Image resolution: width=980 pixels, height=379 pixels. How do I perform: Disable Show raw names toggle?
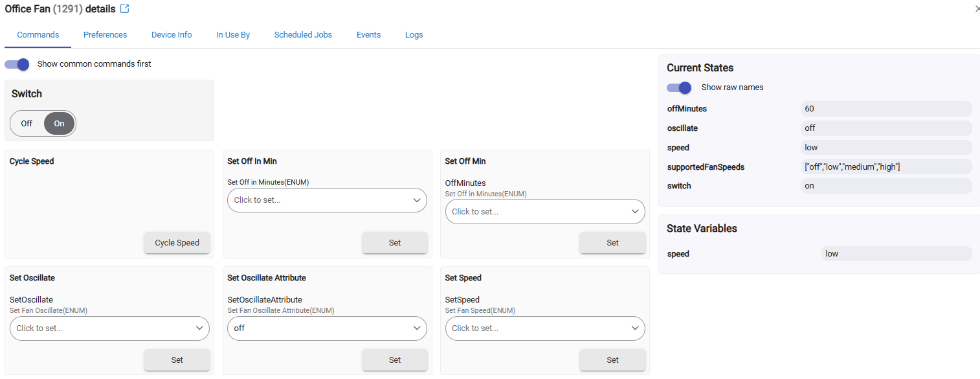(x=679, y=87)
